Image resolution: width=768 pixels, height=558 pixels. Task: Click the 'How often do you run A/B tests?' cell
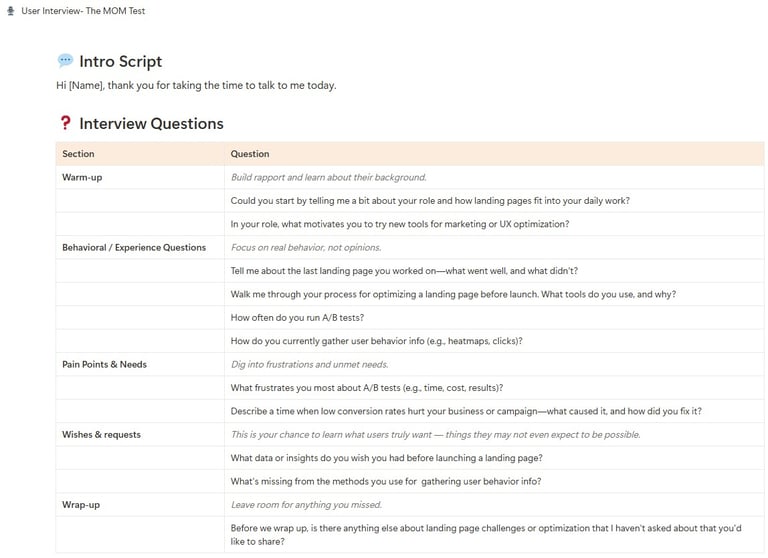494,317
